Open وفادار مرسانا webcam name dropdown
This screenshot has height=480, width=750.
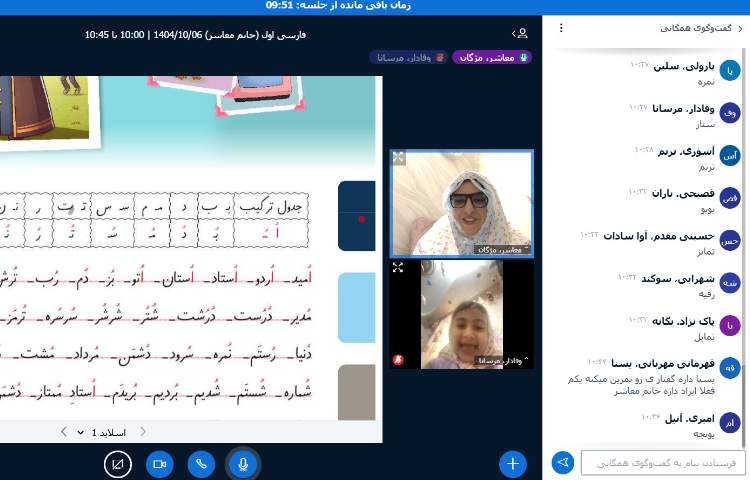click(501, 360)
